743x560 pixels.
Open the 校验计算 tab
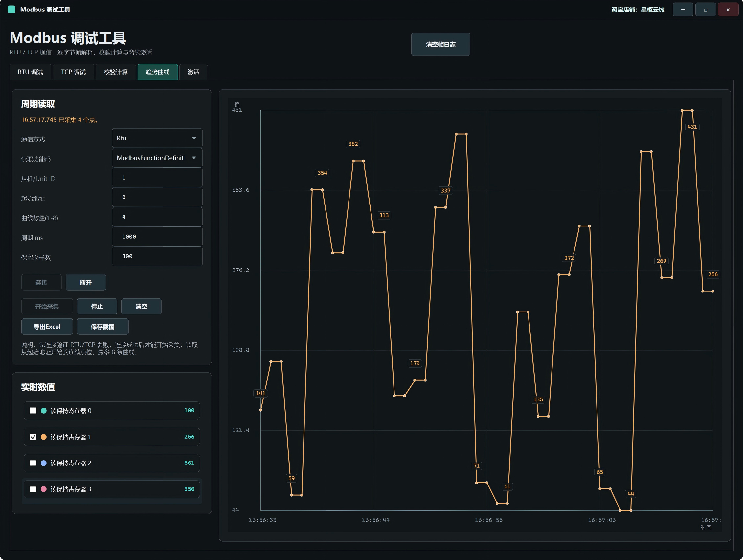coord(116,72)
